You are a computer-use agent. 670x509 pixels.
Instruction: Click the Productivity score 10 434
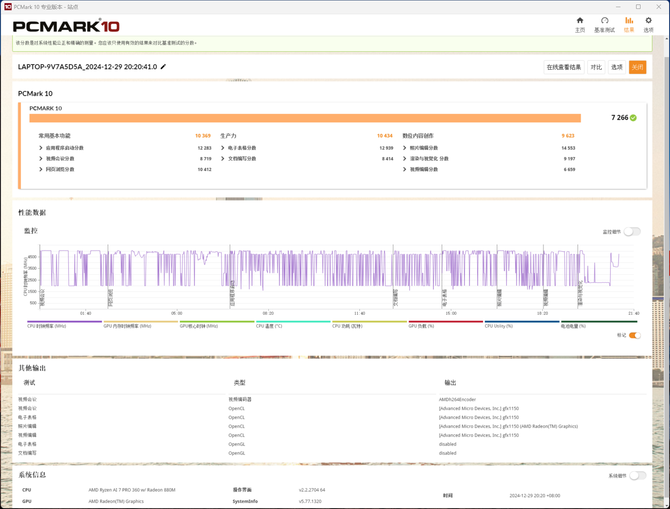coord(385,136)
